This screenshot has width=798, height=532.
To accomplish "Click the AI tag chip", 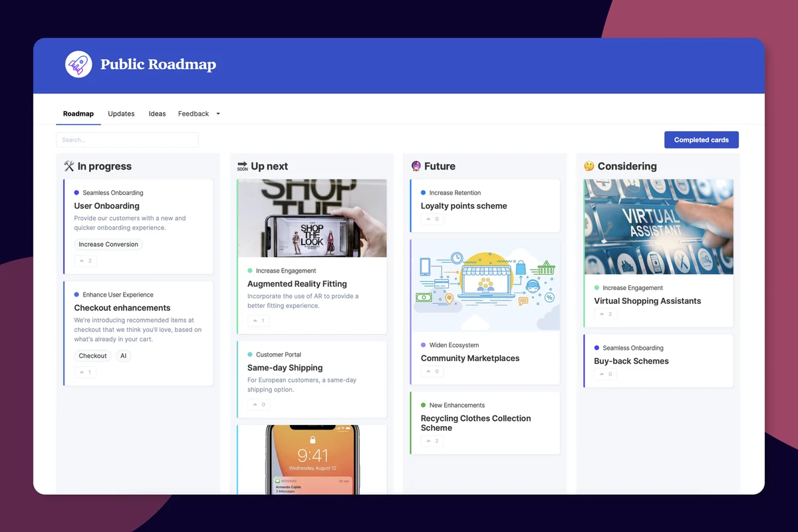I will (124, 356).
